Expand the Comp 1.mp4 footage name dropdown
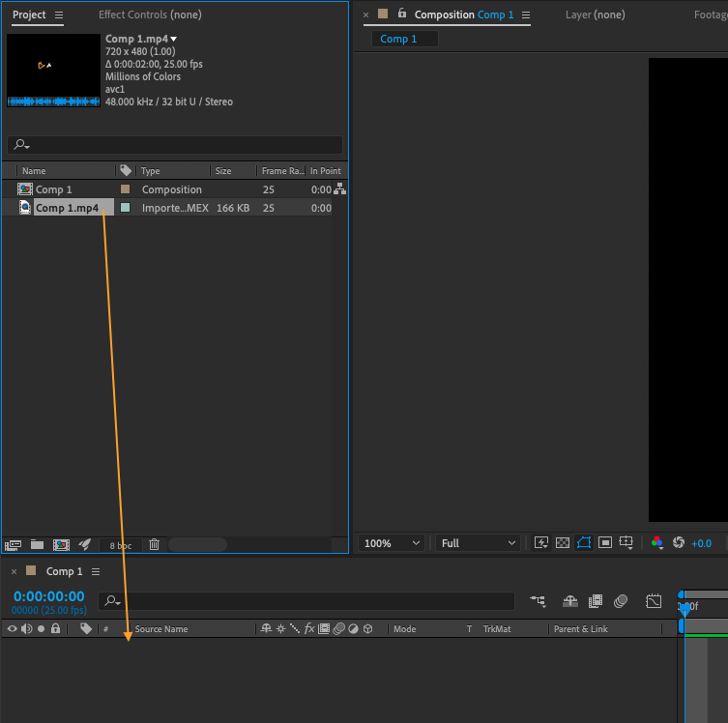 [x=174, y=39]
